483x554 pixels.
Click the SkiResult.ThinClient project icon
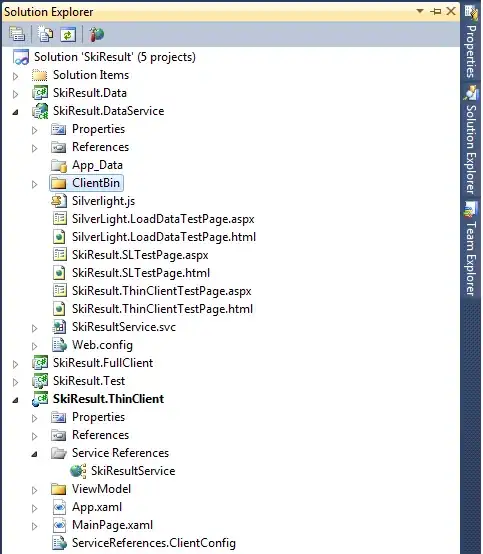[x=40, y=399]
